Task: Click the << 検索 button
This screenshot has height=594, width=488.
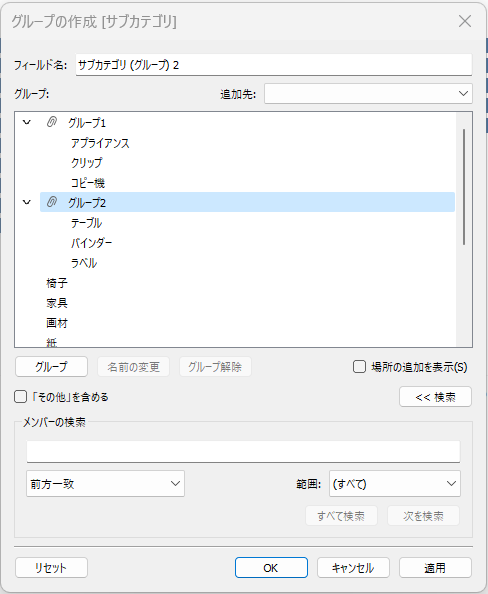Action: (x=435, y=397)
